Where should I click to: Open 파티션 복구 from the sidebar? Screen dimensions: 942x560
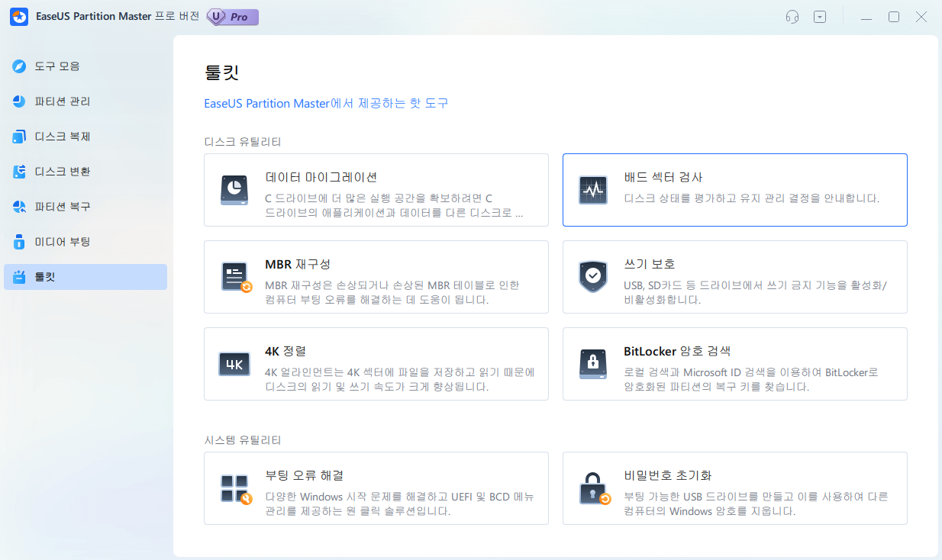62,207
